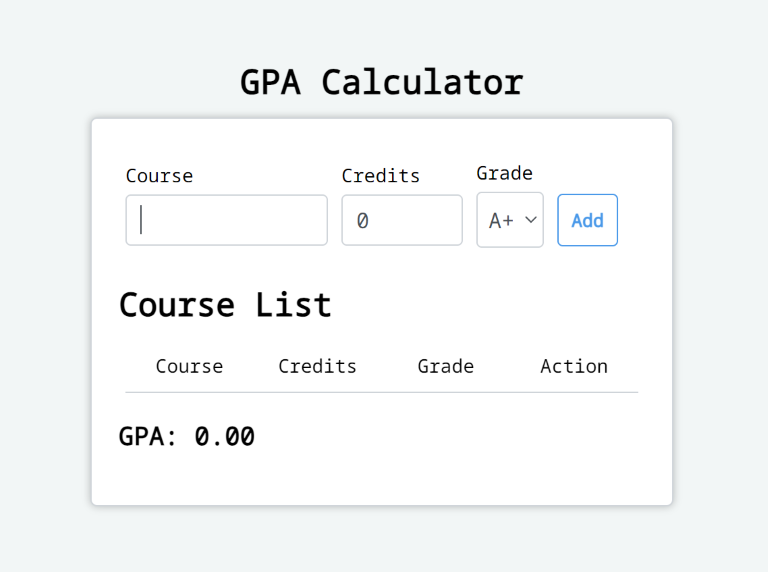Click the divider line under table headers
This screenshot has height=572, width=768.
click(x=381, y=392)
